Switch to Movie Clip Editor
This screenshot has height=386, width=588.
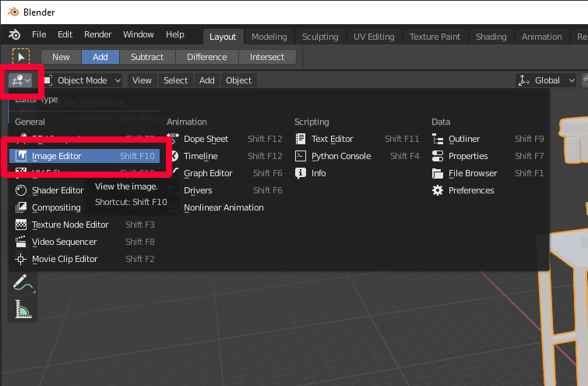click(85, 259)
